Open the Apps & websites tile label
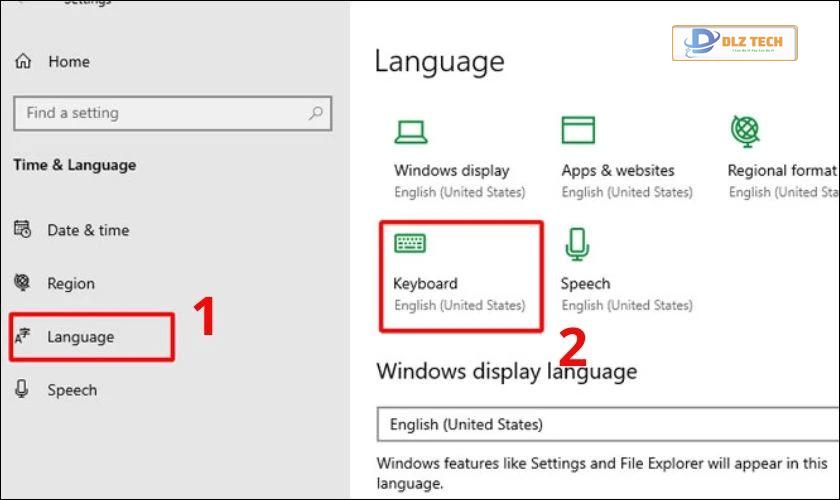This screenshot has height=500, width=840. [618, 170]
